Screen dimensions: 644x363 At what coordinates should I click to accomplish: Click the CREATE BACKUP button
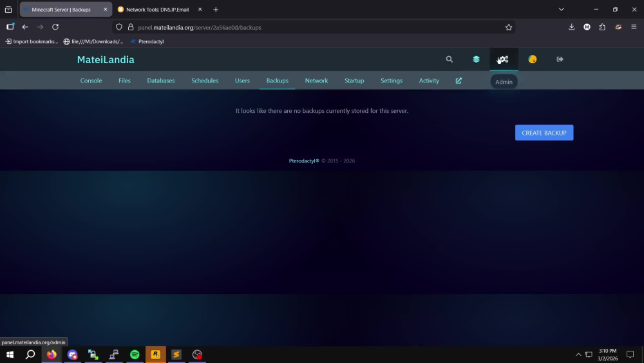[544, 133]
